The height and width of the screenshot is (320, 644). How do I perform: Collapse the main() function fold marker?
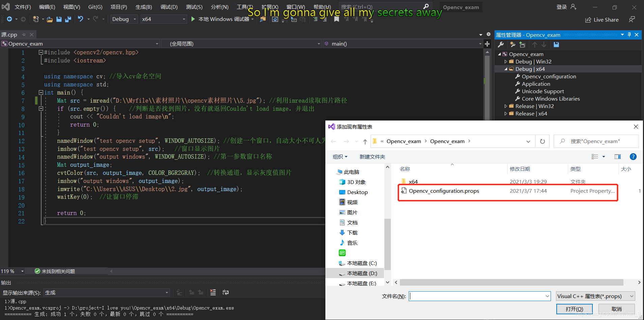[x=41, y=92]
